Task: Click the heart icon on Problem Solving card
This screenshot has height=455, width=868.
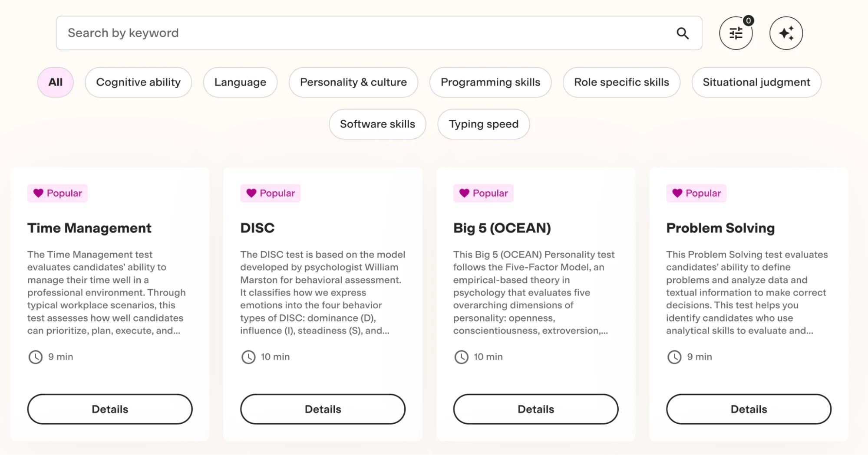Action: 677,193
